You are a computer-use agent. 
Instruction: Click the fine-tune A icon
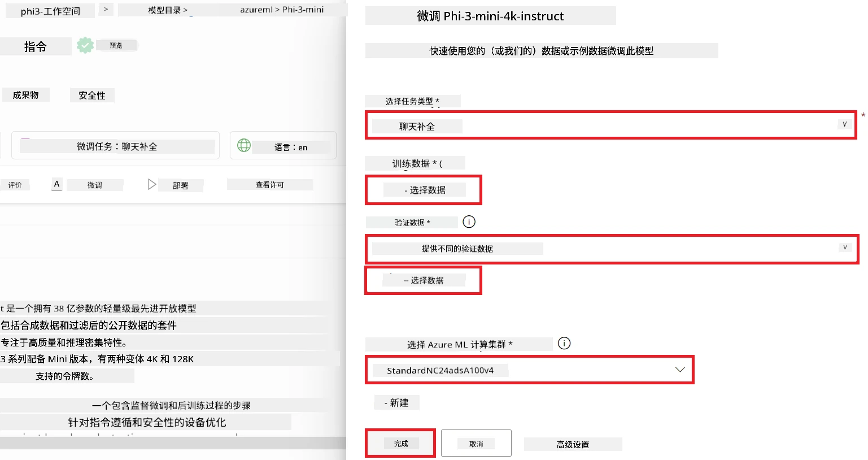point(56,184)
